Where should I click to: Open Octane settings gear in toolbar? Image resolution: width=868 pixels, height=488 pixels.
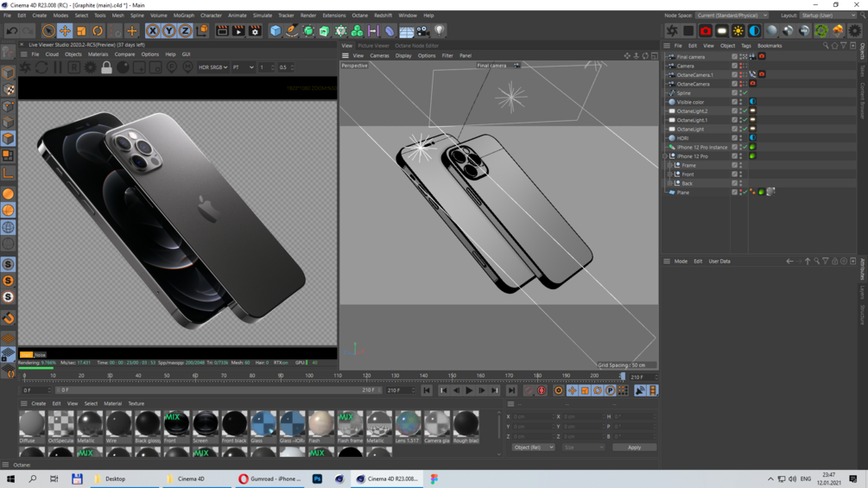pos(854,31)
